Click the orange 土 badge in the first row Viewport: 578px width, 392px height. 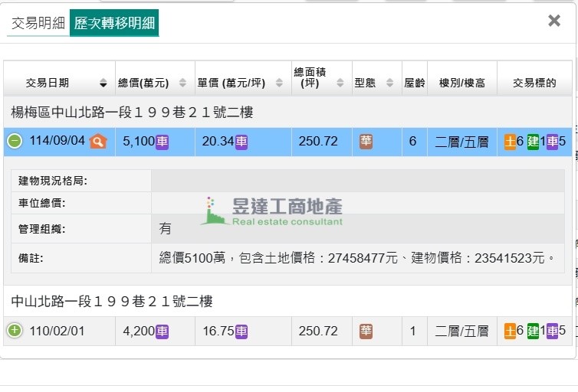[510, 142]
